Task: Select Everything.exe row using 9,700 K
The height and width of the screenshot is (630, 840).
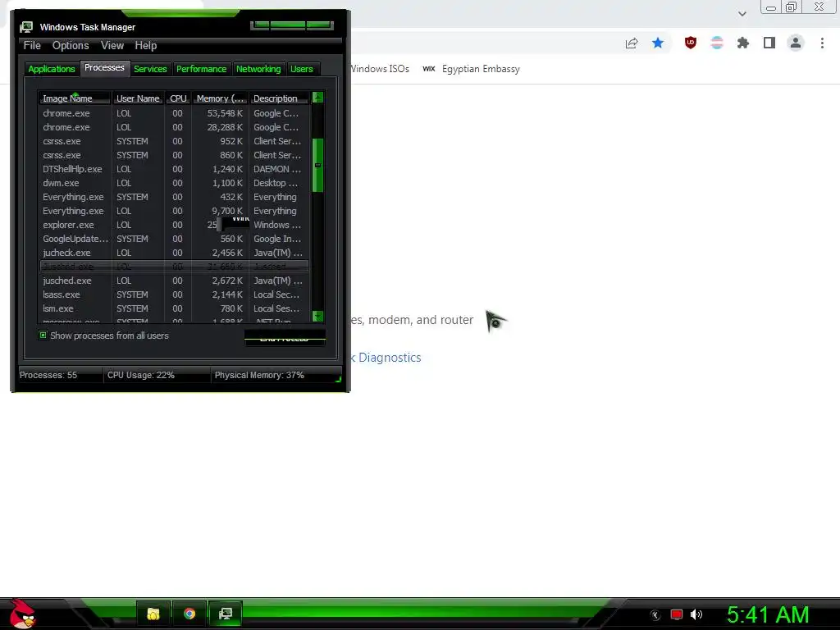Action: [x=174, y=211]
